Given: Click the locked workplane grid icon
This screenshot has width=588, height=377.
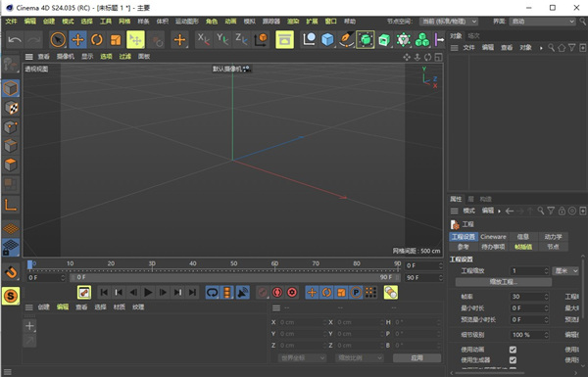Looking at the screenshot, I should (x=11, y=248).
